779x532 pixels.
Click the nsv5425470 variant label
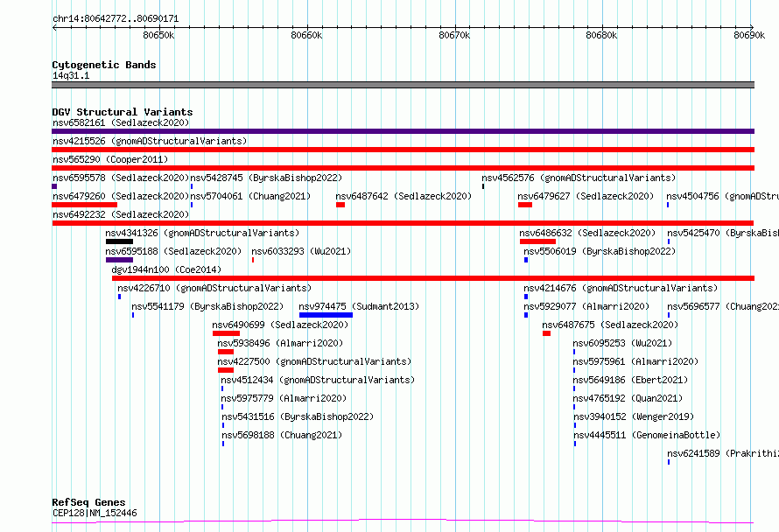pos(722,233)
